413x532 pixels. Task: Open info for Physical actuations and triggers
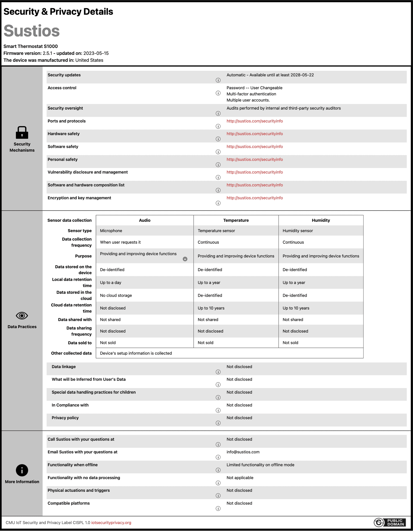[x=218, y=496]
